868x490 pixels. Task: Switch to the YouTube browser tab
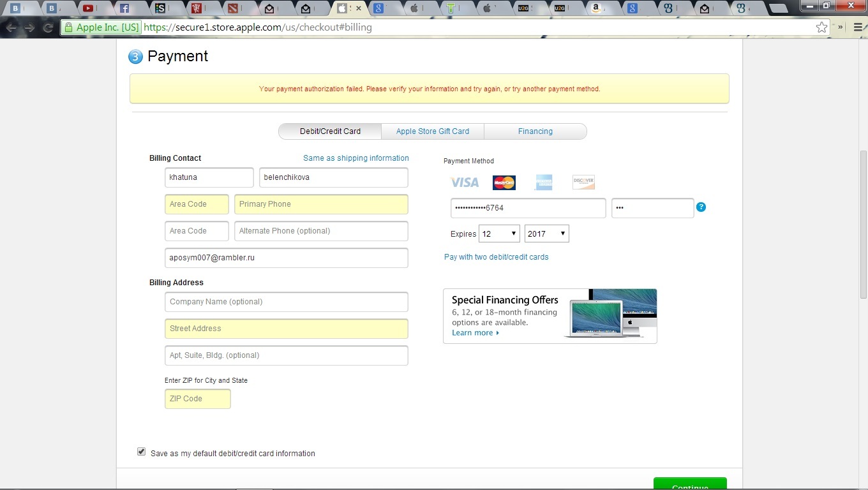[x=89, y=8]
